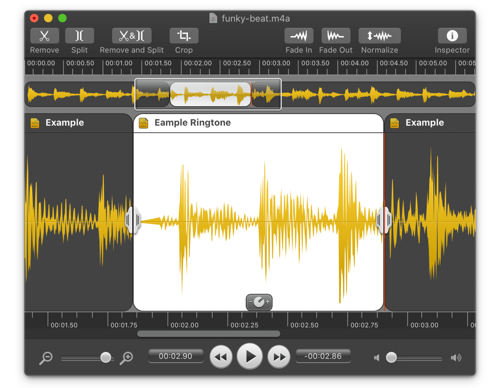Click the right trim handle of the selected clip
The image size is (499, 388).
[384, 220]
